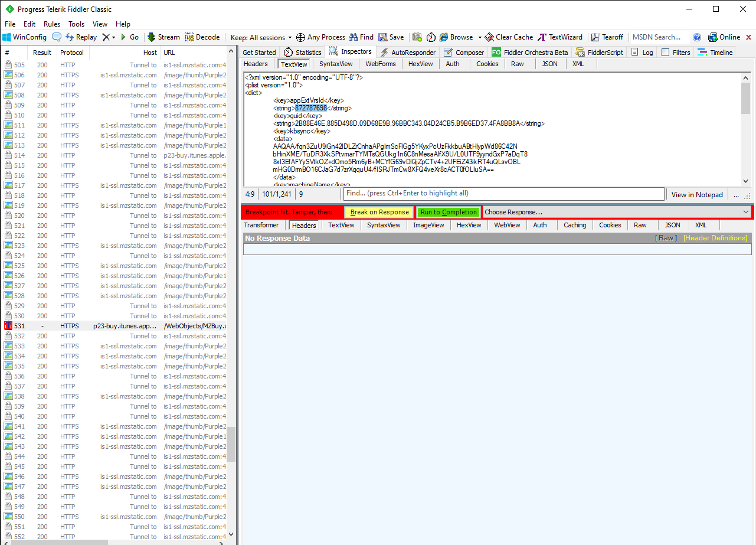Click the ellipsis button beside Notepad
The image size is (756, 545).
[x=736, y=194]
